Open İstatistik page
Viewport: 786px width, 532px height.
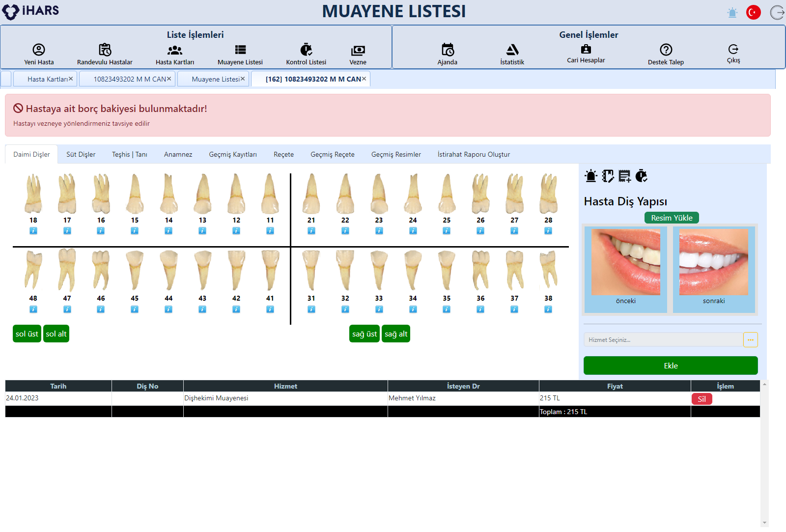pos(512,50)
